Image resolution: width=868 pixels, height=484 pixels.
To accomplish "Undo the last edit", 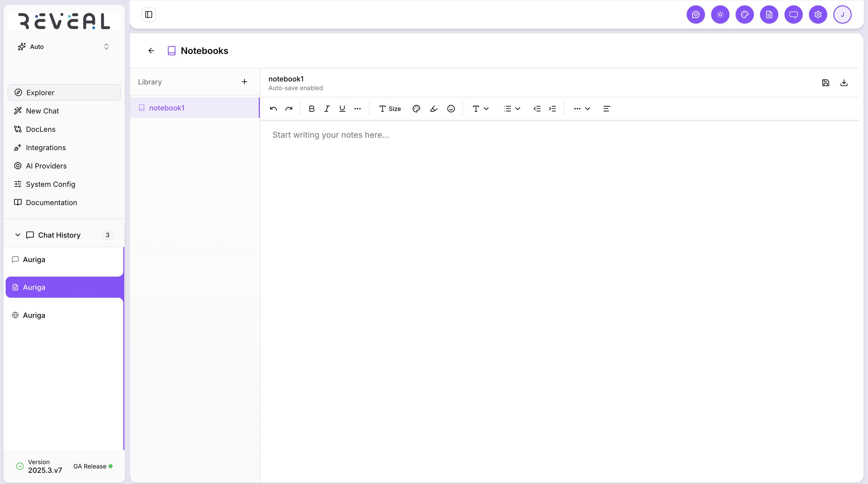I will coord(273,109).
